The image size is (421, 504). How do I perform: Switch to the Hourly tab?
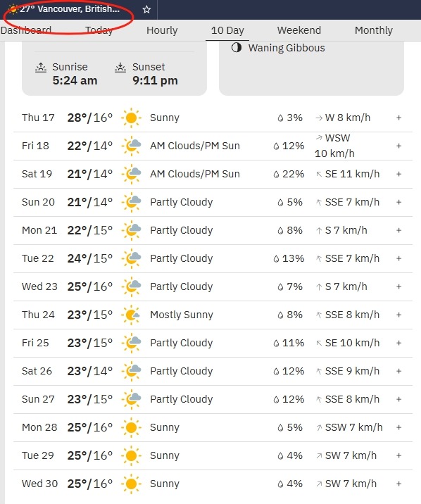point(162,30)
